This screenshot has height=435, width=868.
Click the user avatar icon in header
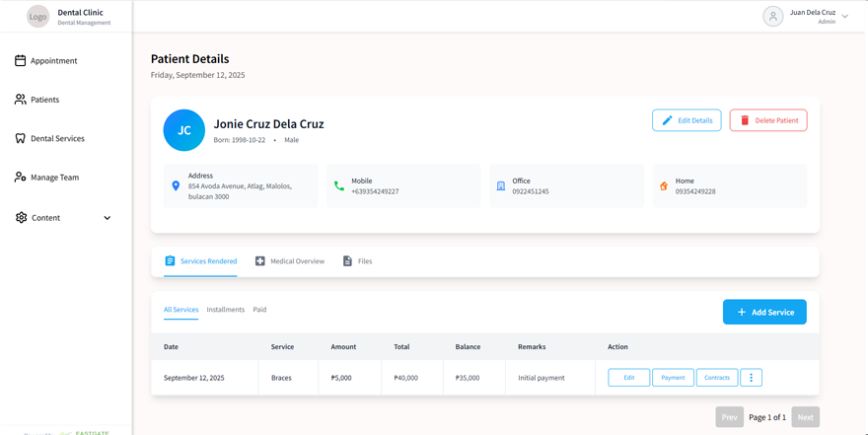[773, 17]
